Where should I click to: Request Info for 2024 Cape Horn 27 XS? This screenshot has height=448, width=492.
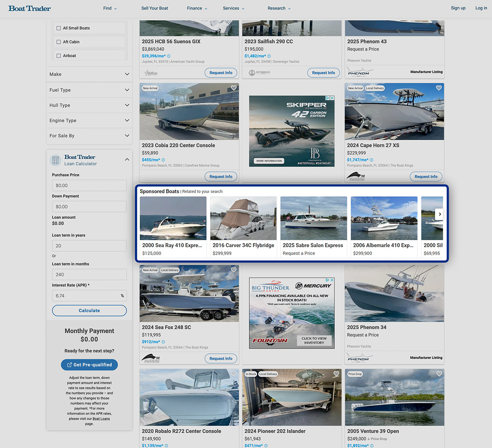[x=426, y=177]
